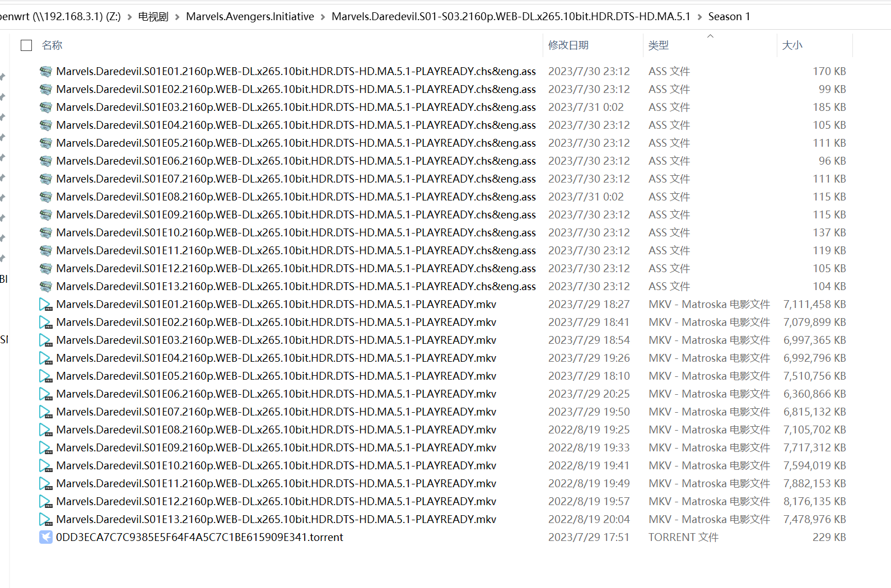Expand the chevron before Season 1

tap(699, 17)
